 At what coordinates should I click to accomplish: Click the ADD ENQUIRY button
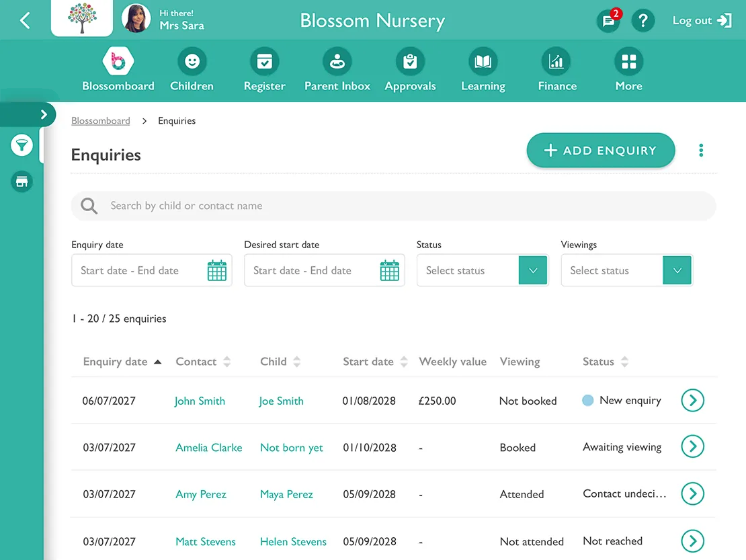(x=600, y=150)
